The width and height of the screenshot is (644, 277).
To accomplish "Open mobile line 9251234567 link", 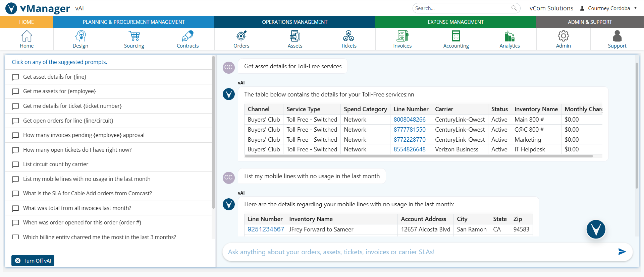I will pyautogui.click(x=266, y=229).
